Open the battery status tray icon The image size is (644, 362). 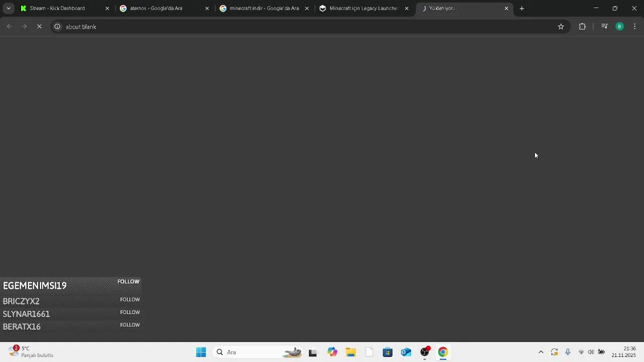(601, 352)
